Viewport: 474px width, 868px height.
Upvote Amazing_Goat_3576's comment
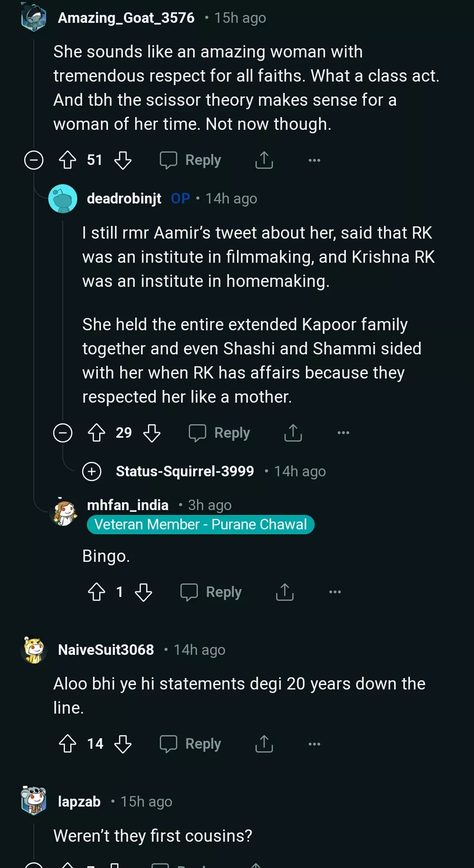68,160
